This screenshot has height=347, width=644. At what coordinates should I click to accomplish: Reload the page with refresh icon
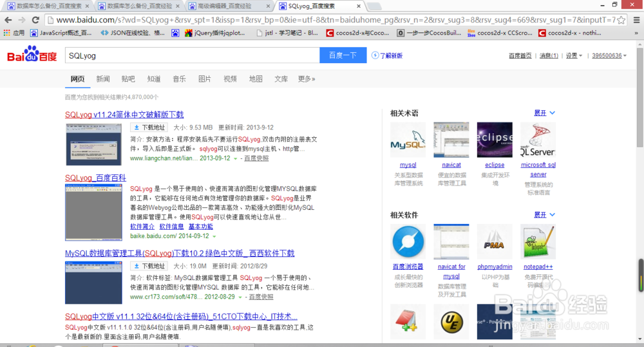pos(35,20)
